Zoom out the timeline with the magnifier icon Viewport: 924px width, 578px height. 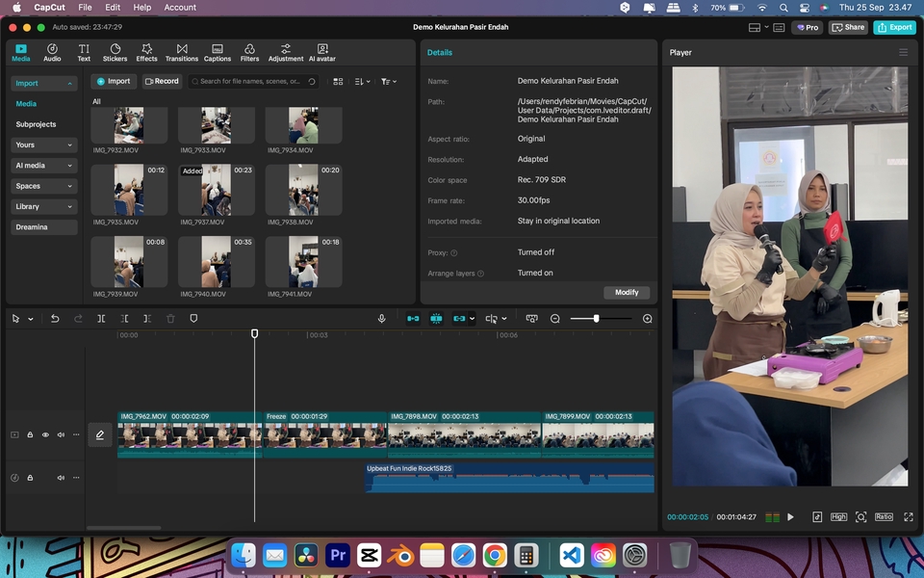[555, 318]
